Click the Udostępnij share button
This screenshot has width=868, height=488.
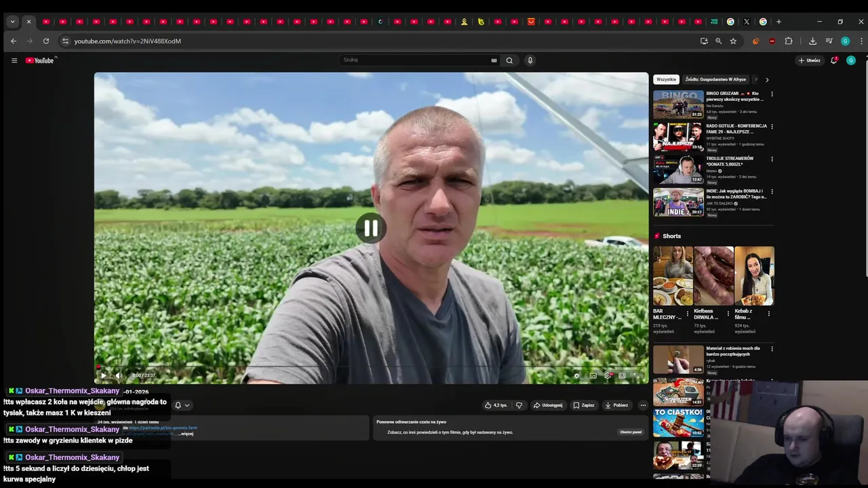click(x=548, y=405)
